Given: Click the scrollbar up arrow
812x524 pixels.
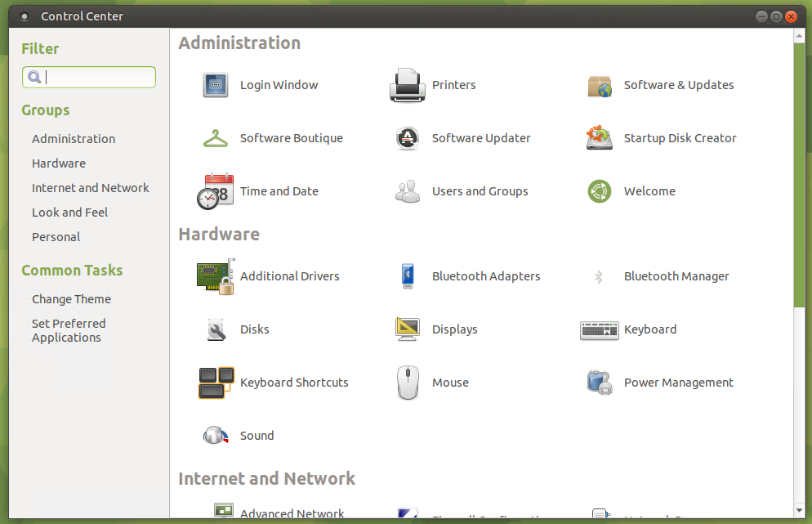Looking at the screenshot, I should pos(799,36).
